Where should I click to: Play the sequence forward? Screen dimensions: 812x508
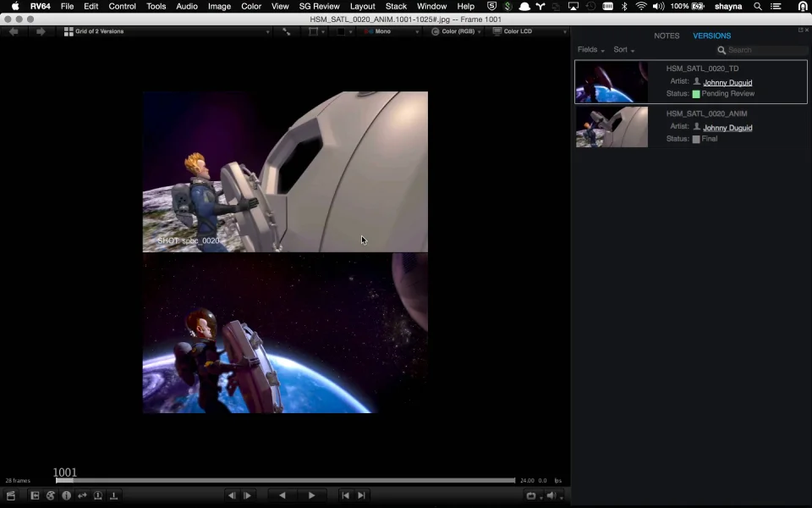tap(311, 495)
